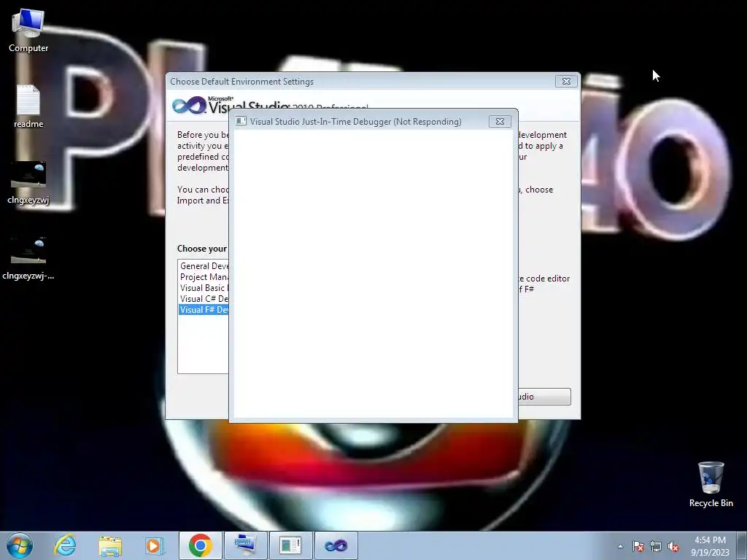Open Windows Media Player in taskbar

point(155,545)
